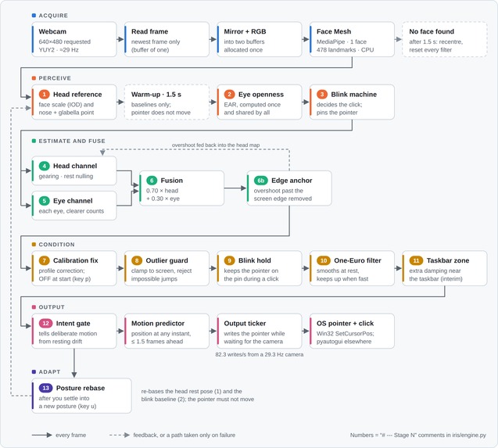This screenshot has height=448, width=498.
Task: Click the orange stage 1 badge
Action: tap(44, 95)
